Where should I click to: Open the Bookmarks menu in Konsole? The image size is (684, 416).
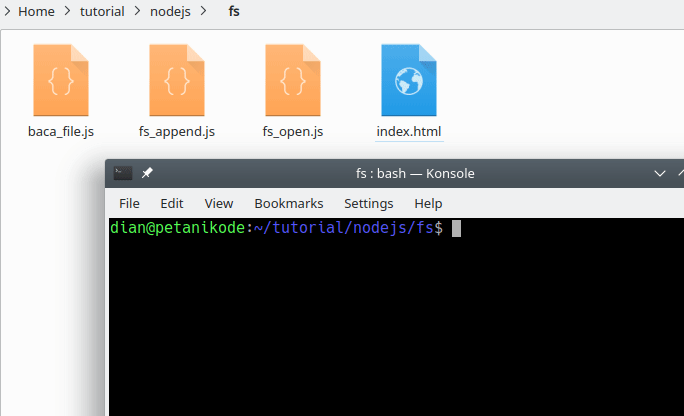[x=289, y=204]
